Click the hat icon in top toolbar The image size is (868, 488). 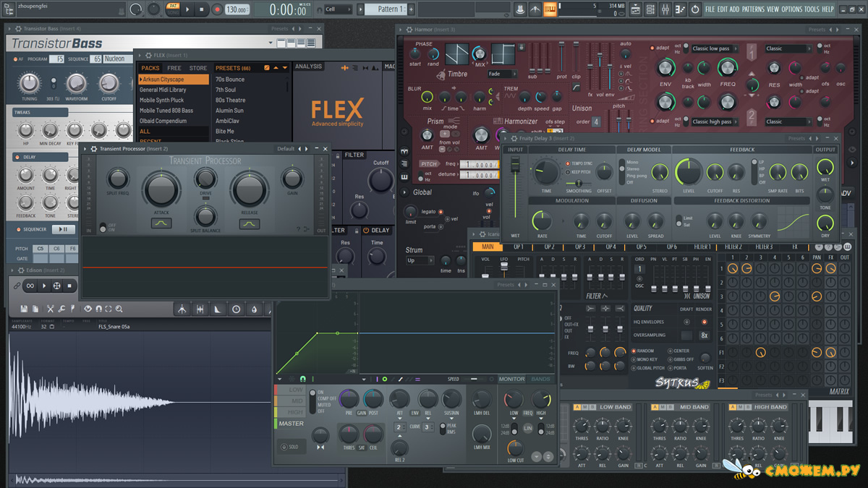click(x=520, y=9)
